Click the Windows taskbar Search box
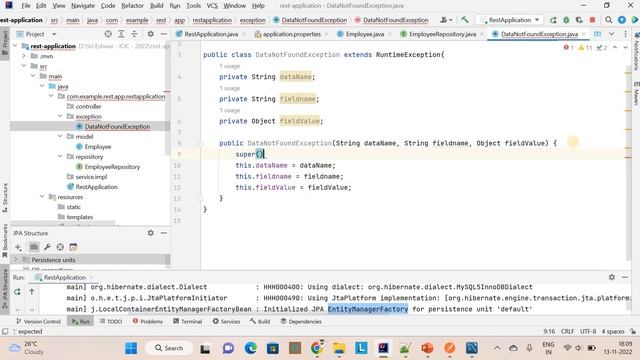This screenshot has width=640, height=360. 169,348
